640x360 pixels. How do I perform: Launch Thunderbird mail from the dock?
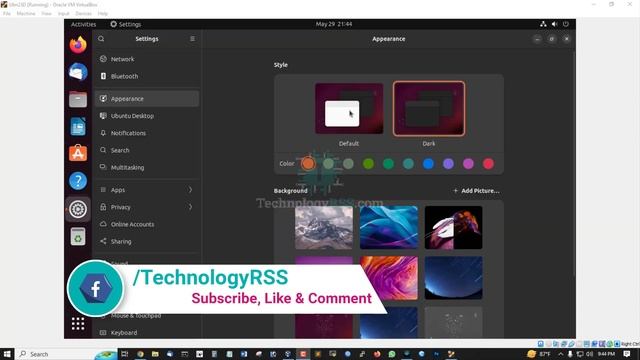78,72
